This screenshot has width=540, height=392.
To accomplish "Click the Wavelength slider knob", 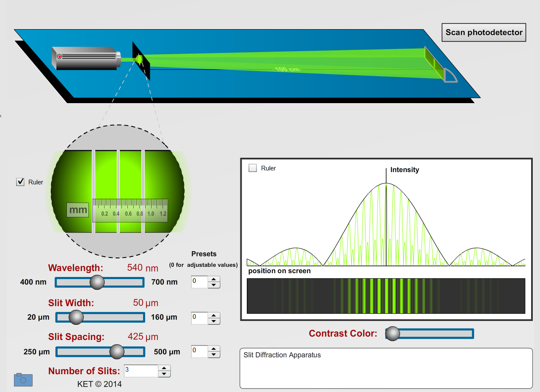I will pos(97,282).
